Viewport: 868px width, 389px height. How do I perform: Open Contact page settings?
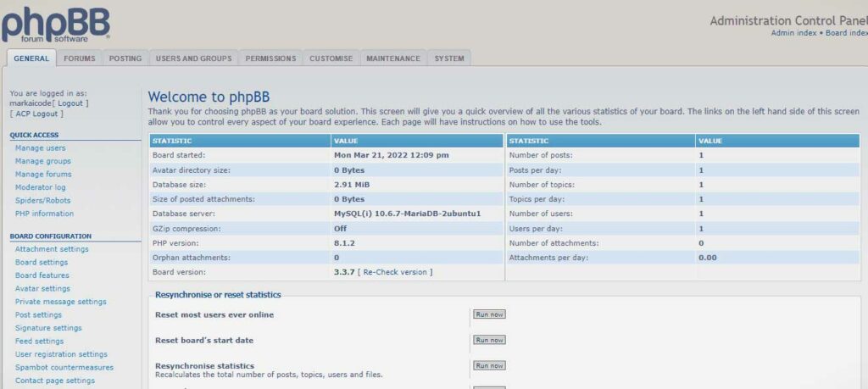pyautogui.click(x=55, y=381)
